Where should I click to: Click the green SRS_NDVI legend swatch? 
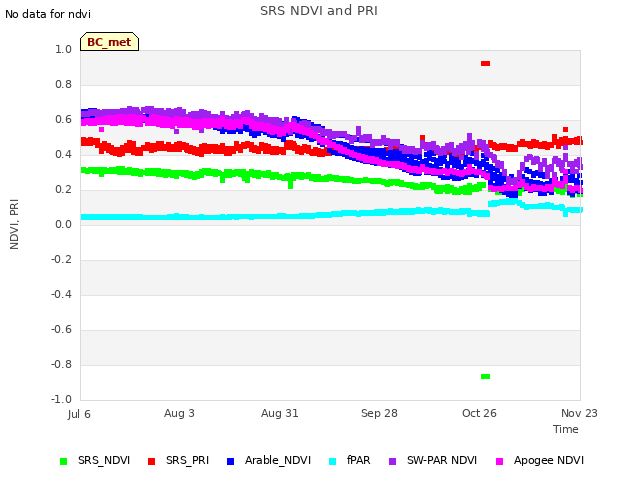click(63, 461)
